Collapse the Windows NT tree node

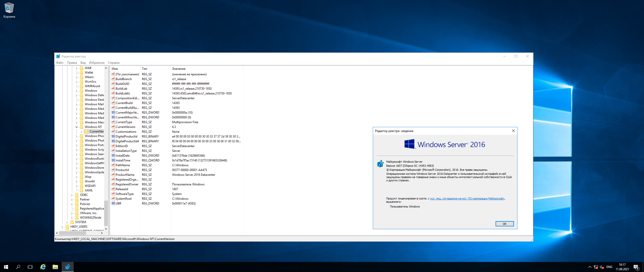pyautogui.click(x=77, y=127)
